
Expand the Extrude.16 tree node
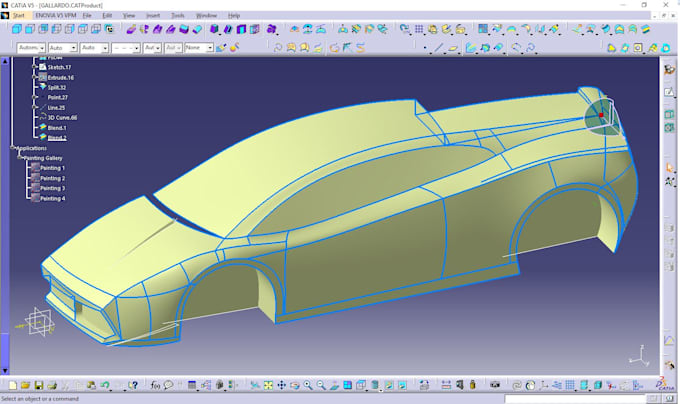(34, 77)
